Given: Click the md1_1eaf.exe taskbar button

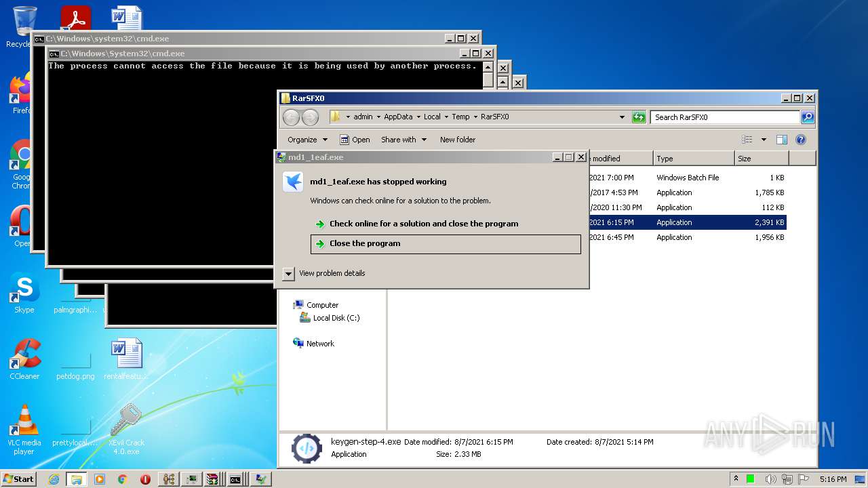Looking at the screenshot, I should (x=260, y=479).
